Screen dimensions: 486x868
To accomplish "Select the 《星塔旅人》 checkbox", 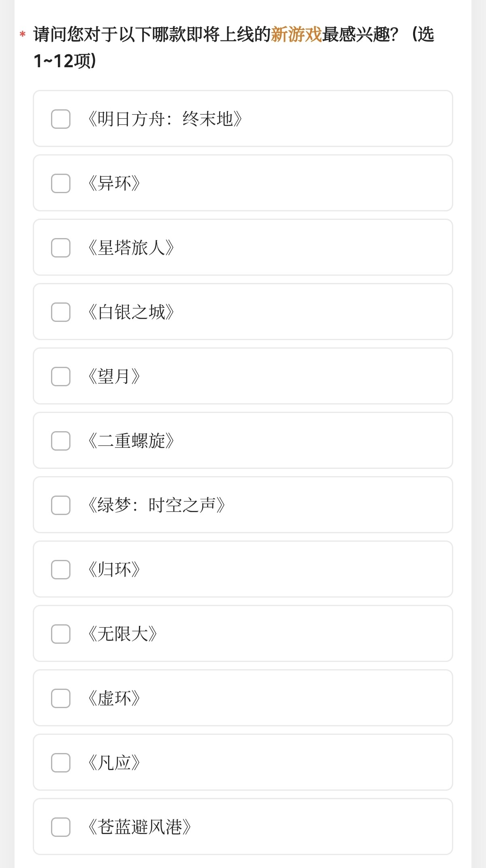I will [x=61, y=248].
